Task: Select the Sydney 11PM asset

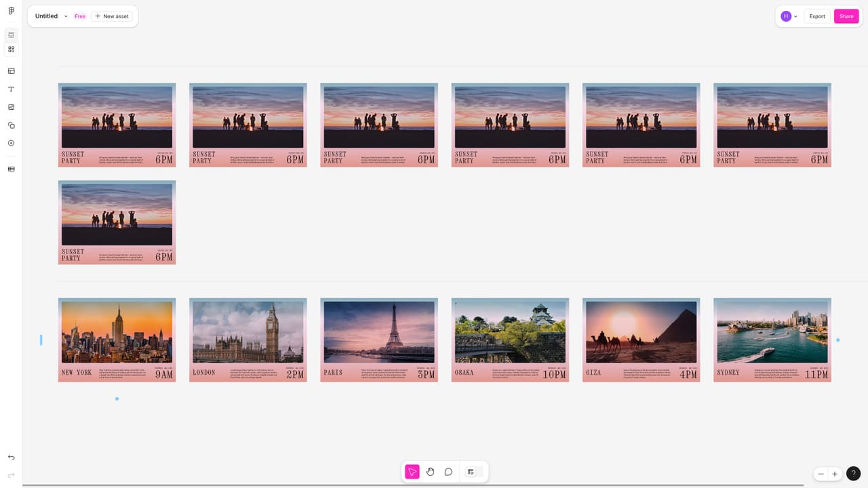Action: (x=772, y=340)
